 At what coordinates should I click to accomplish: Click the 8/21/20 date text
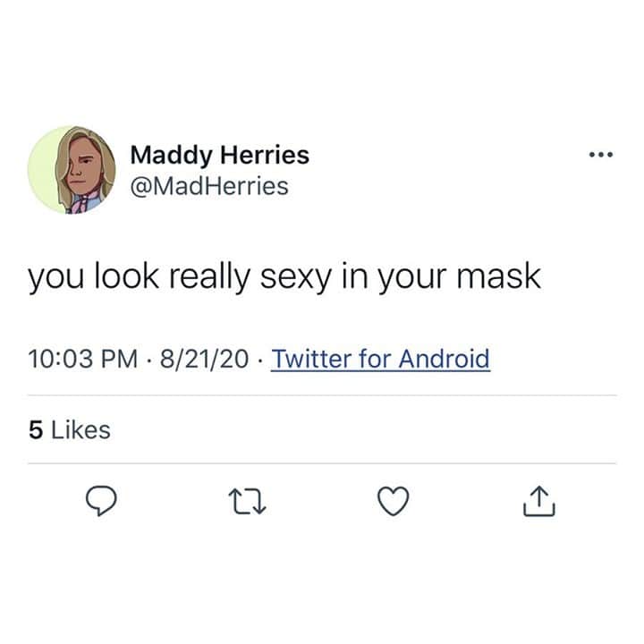(204, 359)
